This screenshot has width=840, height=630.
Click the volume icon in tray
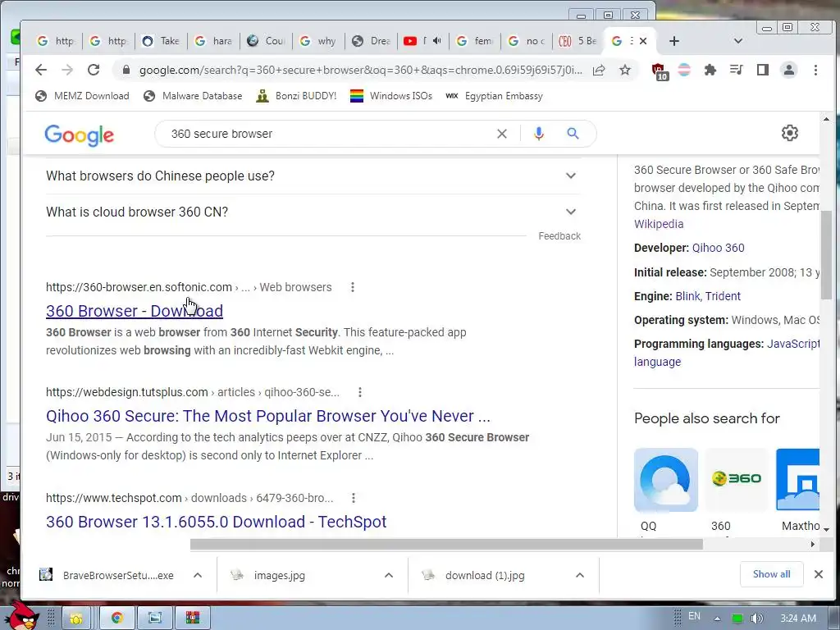point(756,619)
